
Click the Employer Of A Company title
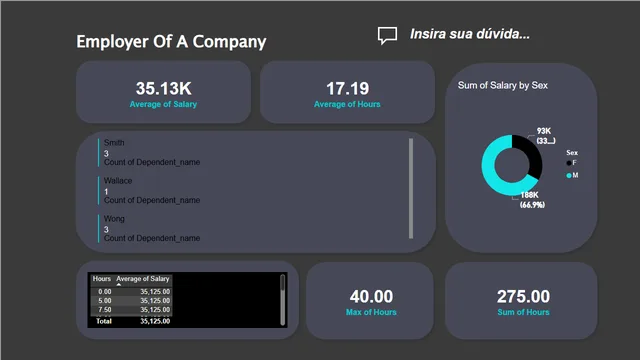pos(171,42)
